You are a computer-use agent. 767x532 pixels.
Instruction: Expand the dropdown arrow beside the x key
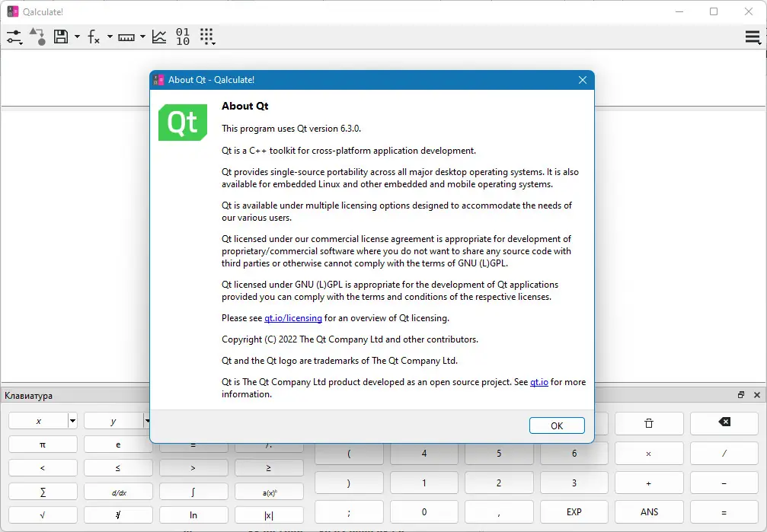72,421
